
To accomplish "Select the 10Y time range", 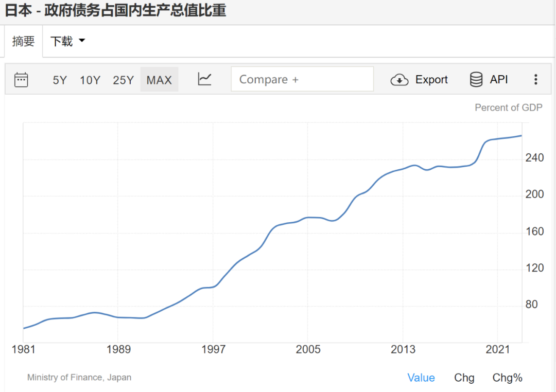I will tap(90, 80).
